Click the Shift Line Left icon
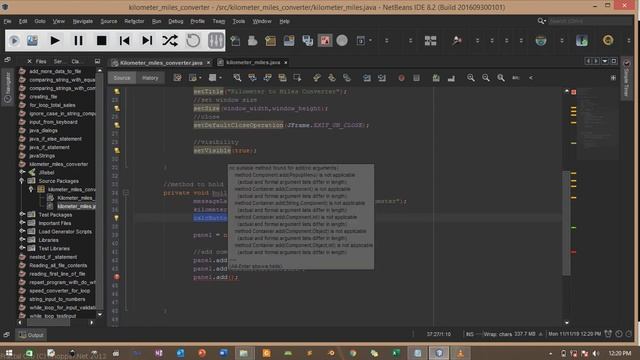This screenshot has width=640, height=360. [x=367, y=78]
